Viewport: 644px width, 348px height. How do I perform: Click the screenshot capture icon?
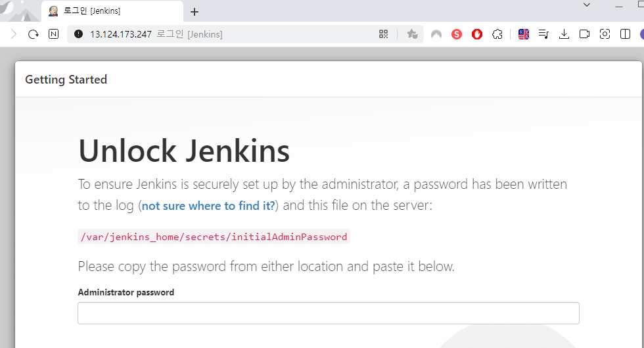click(x=605, y=34)
